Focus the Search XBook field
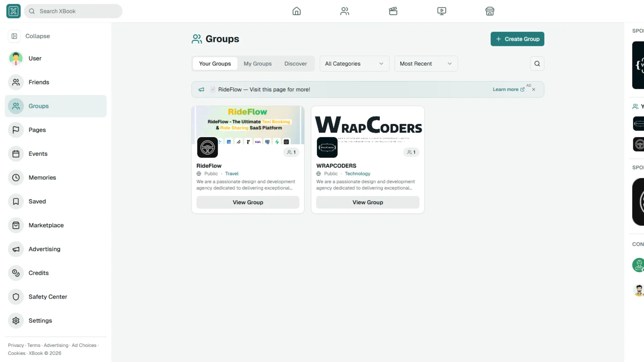The width and height of the screenshot is (644, 362). (x=73, y=11)
